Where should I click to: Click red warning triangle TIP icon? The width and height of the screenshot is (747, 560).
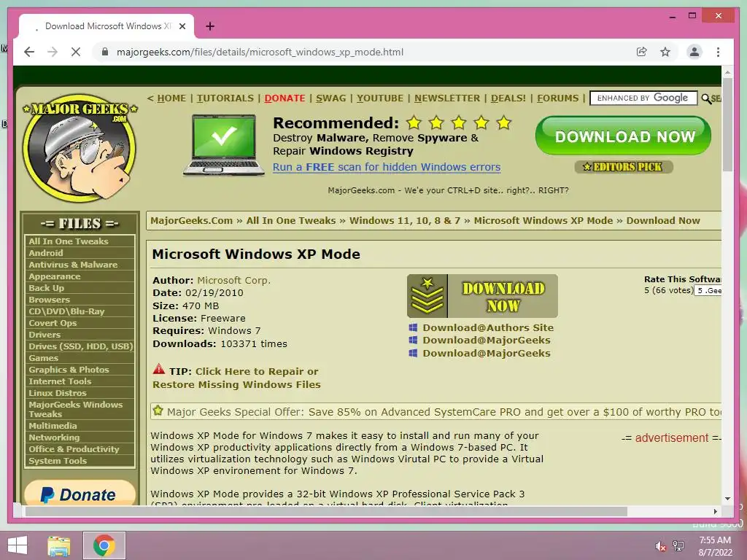click(x=158, y=369)
